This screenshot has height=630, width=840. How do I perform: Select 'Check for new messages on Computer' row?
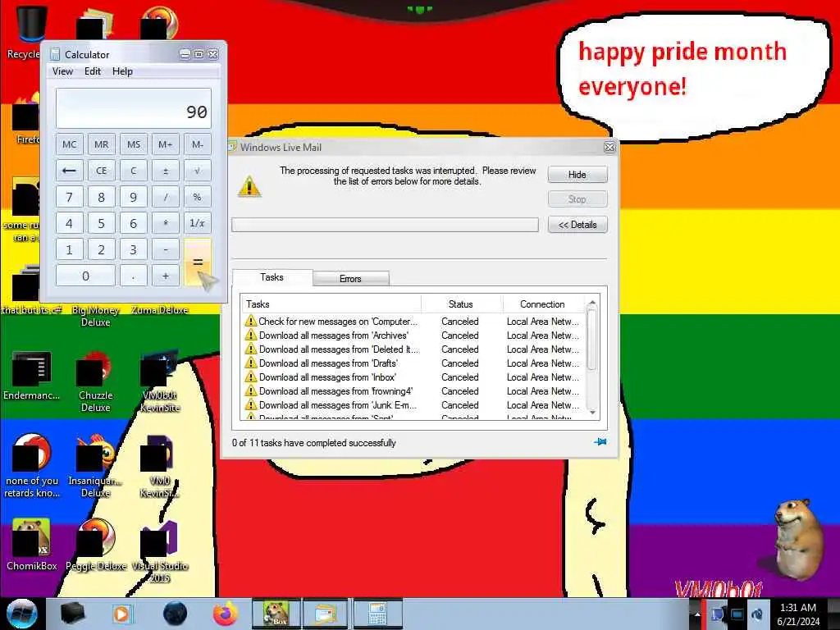(413, 322)
